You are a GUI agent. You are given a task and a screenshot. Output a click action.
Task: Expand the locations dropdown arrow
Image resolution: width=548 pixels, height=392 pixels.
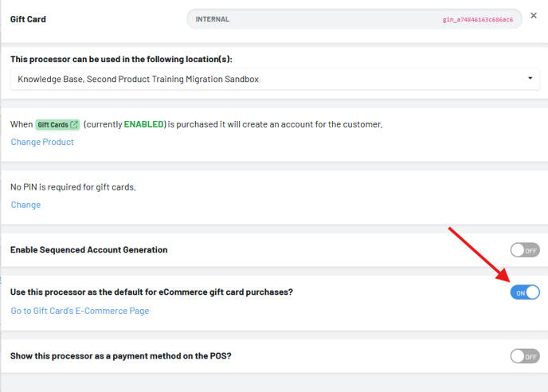click(x=530, y=79)
